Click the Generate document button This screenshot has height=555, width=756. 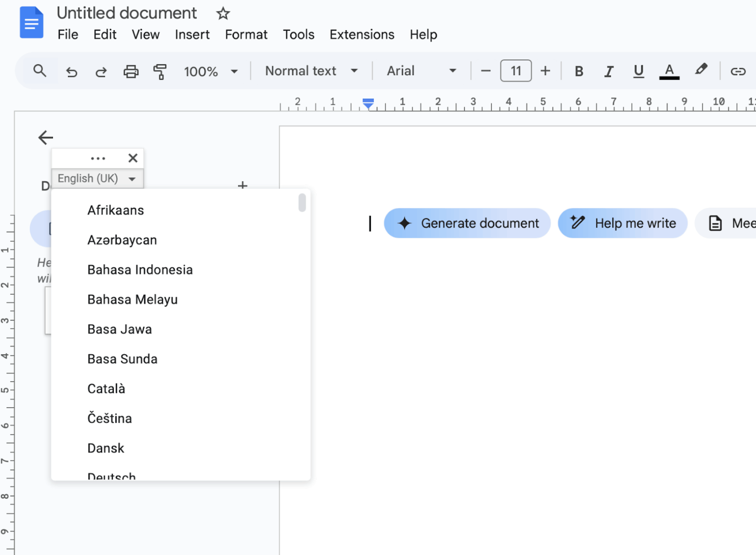467,223
